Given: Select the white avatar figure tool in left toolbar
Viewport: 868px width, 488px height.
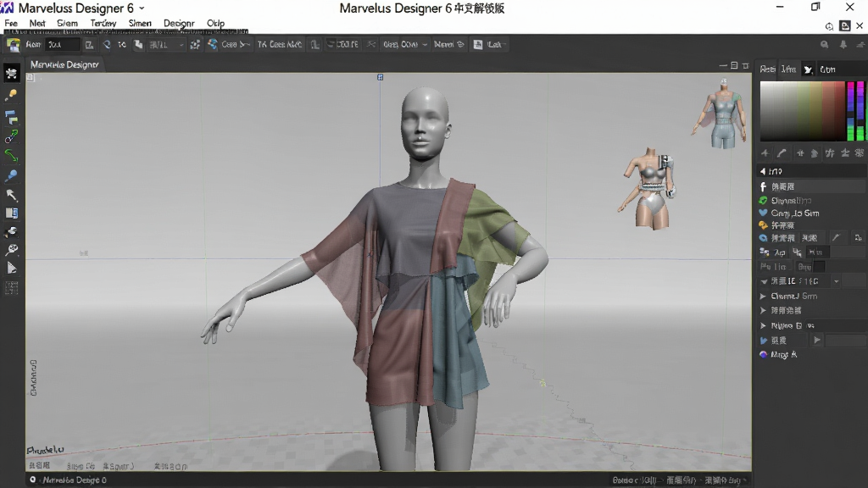Looking at the screenshot, I should [12, 73].
